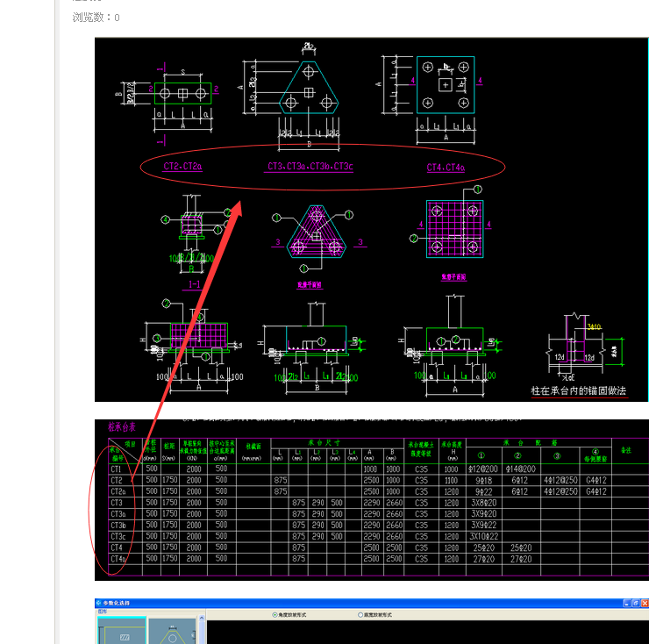Image resolution: width=649 pixels, height=644 pixels.
Task: Close the 参数化选择 dialog window
Action: 645,603
